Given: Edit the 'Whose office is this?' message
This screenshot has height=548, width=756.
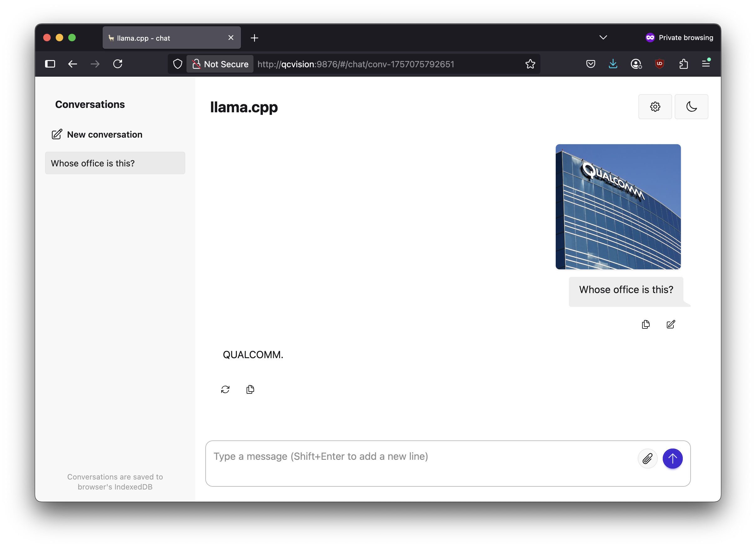Looking at the screenshot, I should (671, 324).
